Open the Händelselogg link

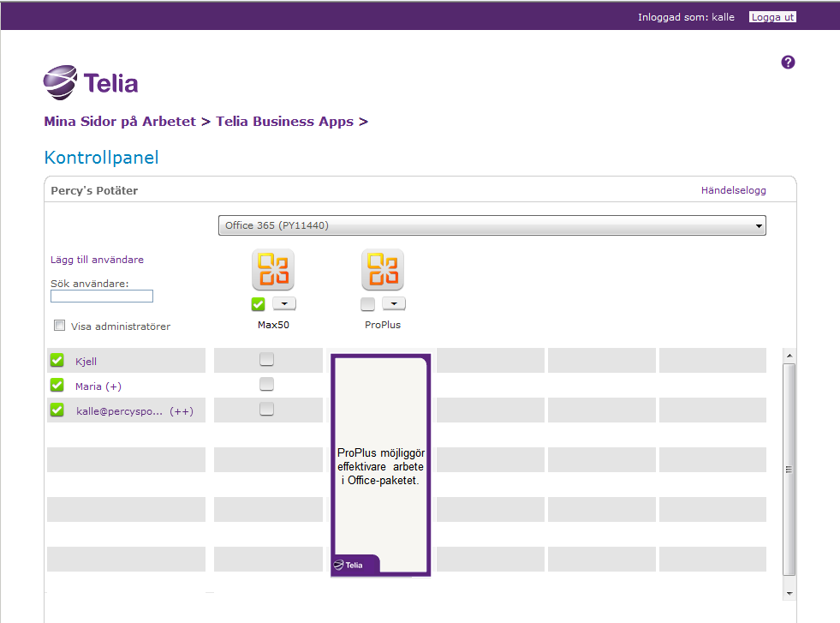click(733, 190)
